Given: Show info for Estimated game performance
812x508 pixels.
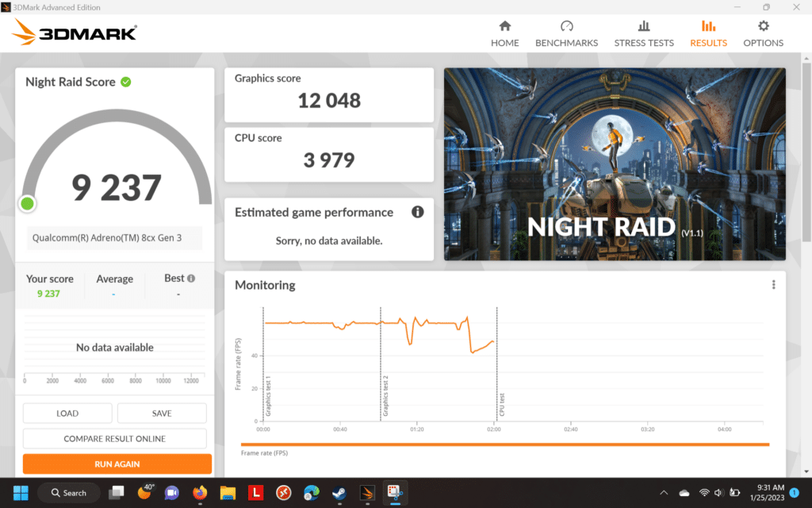Looking at the screenshot, I should click(x=417, y=212).
